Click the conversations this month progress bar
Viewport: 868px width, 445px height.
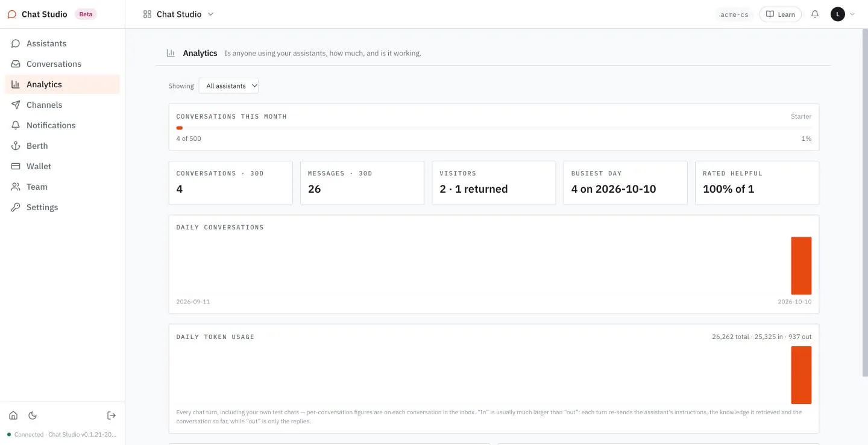click(x=494, y=128)
